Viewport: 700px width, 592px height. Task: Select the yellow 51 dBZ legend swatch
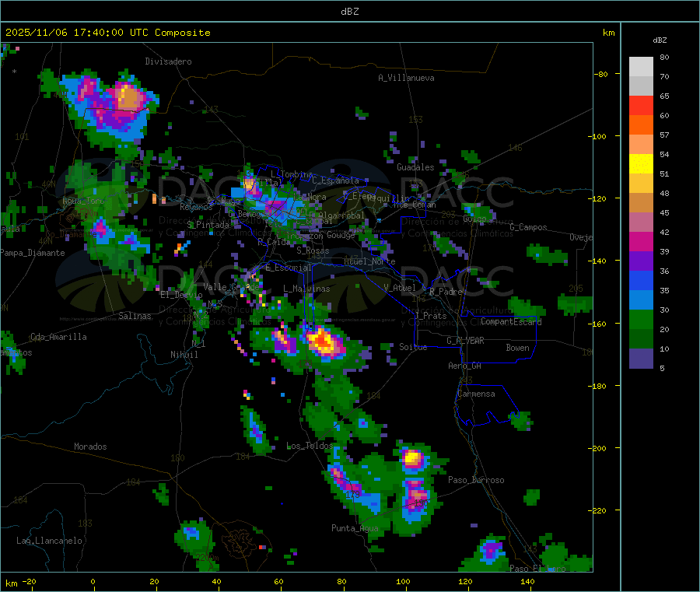coord(641,164)
